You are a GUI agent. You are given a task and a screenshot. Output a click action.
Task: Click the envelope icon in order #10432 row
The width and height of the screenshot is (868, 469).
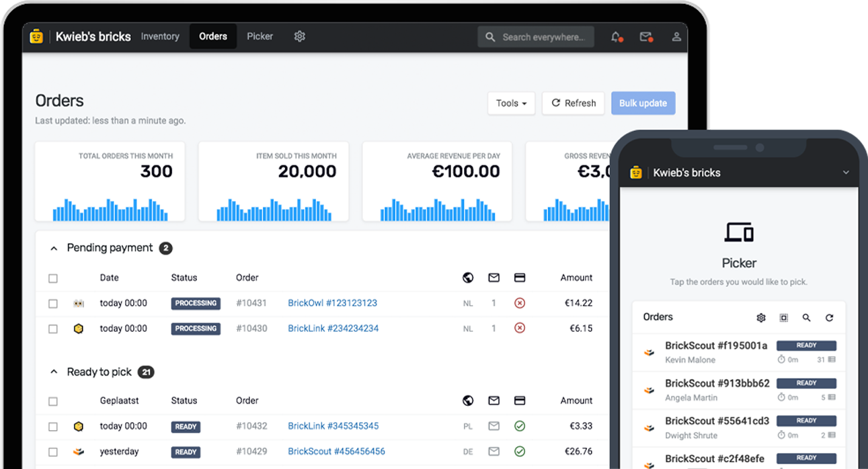[x=494, y=426]
